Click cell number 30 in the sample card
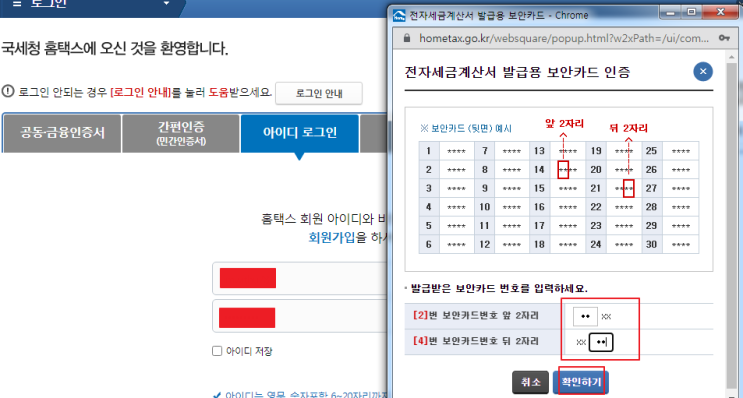Image resolution: width=743 pixels, height=398 pixels. [x=652, y=244]
